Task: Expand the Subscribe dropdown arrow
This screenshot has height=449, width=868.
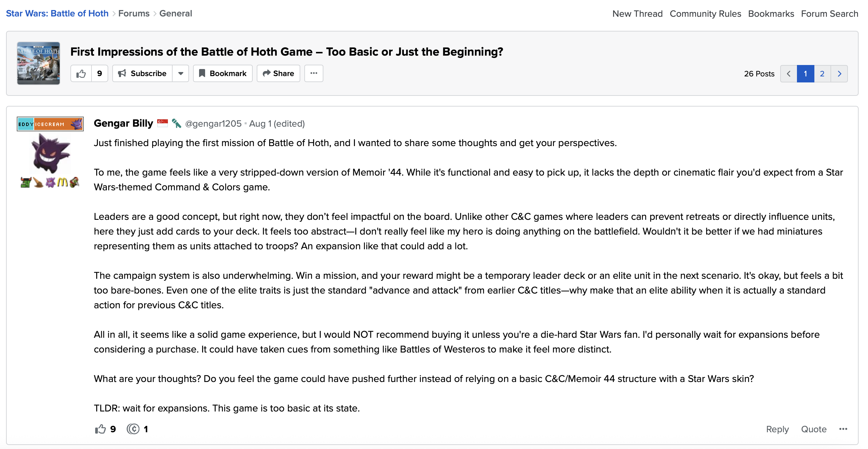Action: [181, 73]
